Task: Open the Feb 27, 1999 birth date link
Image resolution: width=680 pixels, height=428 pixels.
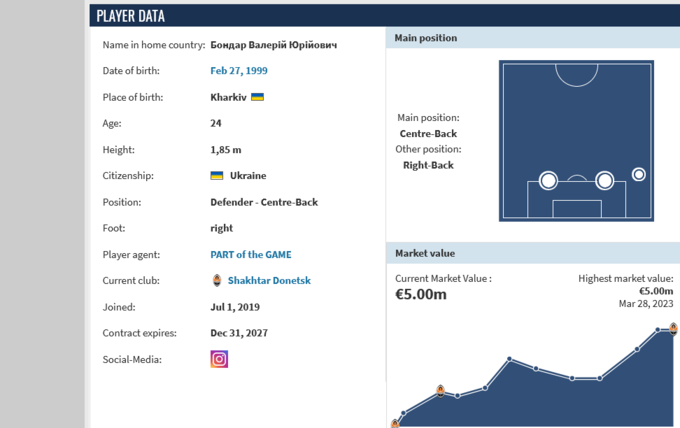Action: [x=239, y=71]
